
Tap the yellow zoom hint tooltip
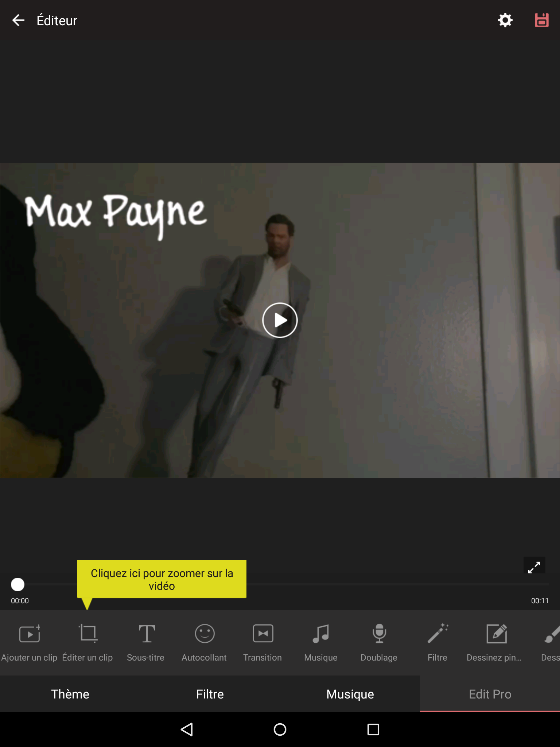(x=162, y=579)
